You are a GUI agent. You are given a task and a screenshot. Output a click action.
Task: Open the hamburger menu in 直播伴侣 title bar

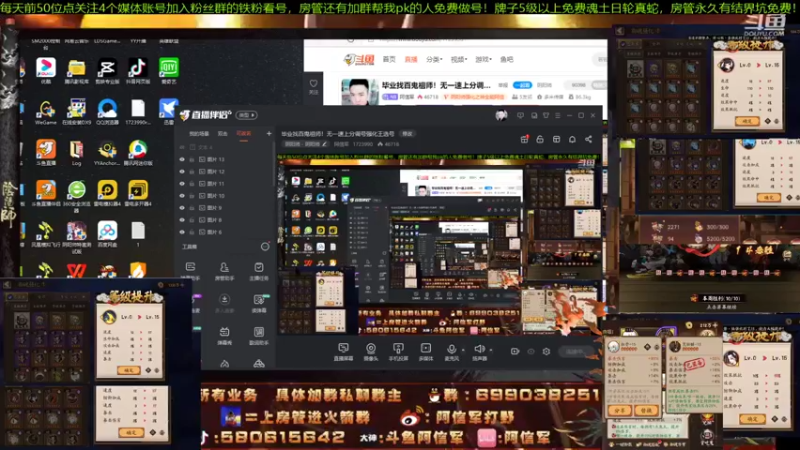pos(558,115)
